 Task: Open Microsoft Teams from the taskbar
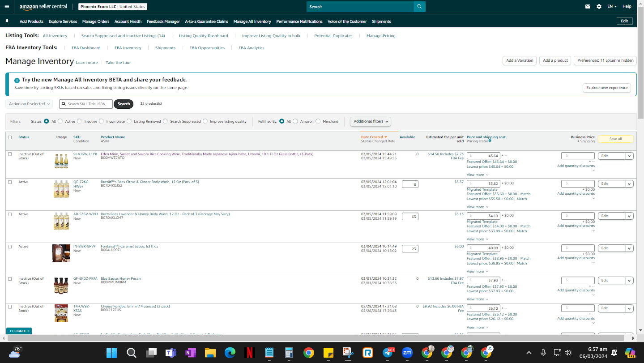pyautogui.click(x=171, y=353)
